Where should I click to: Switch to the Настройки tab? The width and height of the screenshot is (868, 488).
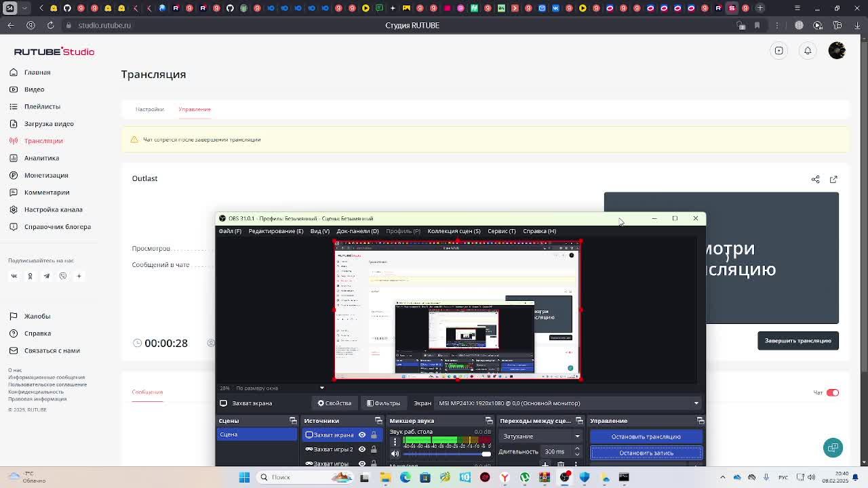click(150, 109)
